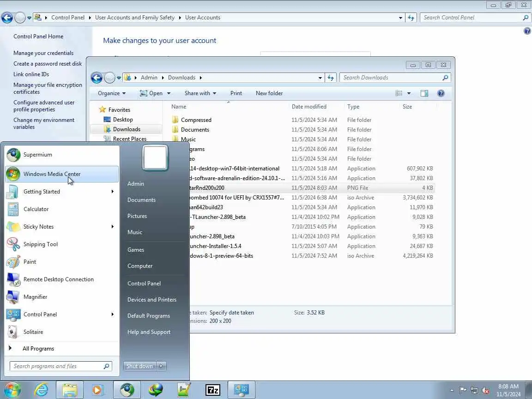Open 7-Zip taskbar icon
Screen dimensions: 532x399
tap(213, 390)
